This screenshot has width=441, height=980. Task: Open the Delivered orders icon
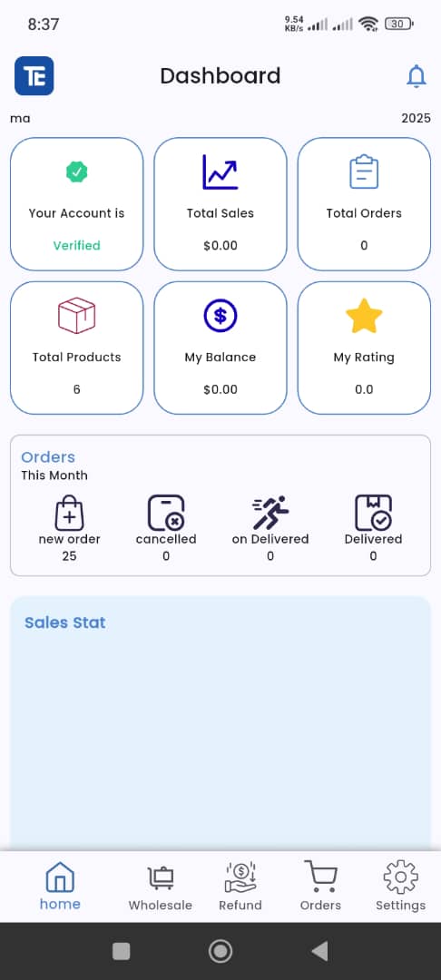click(x=374, y=513)
